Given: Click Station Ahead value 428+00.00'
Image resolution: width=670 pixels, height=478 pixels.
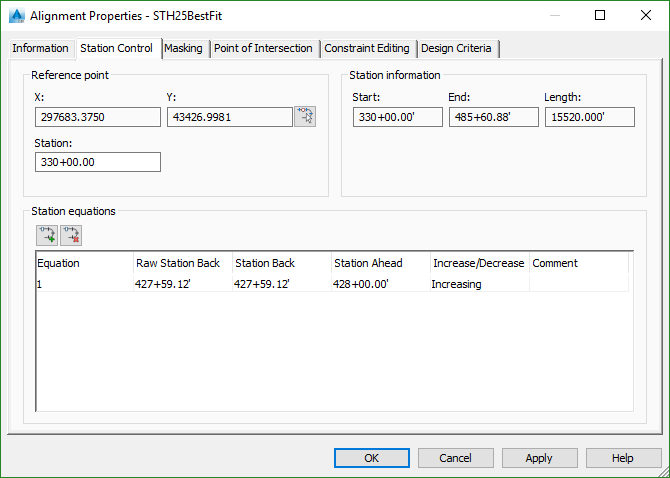Looking at the screenshot, I should coord(379,284).
